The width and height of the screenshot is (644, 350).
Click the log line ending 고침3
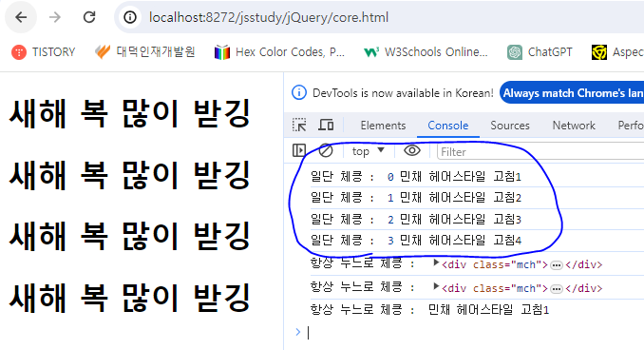(416, 219)
